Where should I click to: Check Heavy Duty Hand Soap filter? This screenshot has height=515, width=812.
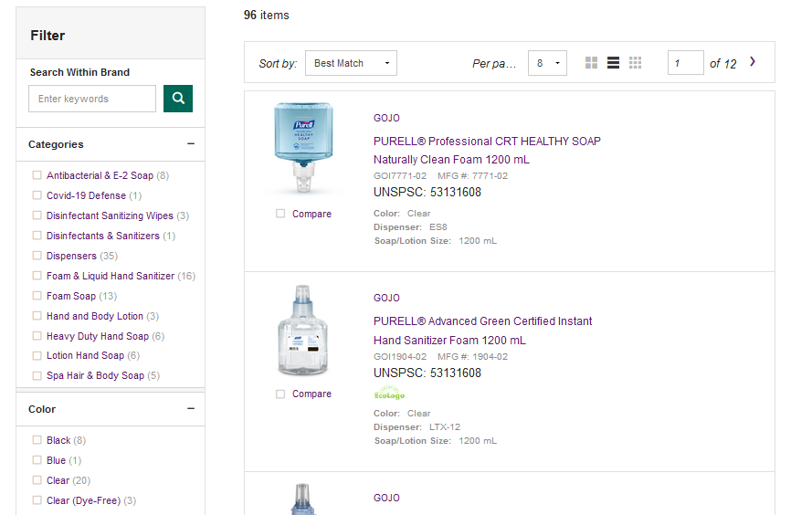pos(37,336)
